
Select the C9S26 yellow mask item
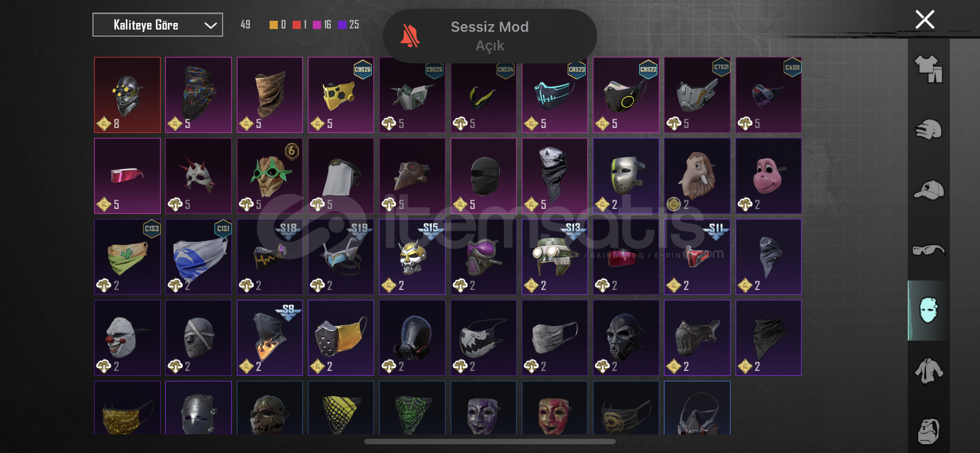click(x=341, y=95)
